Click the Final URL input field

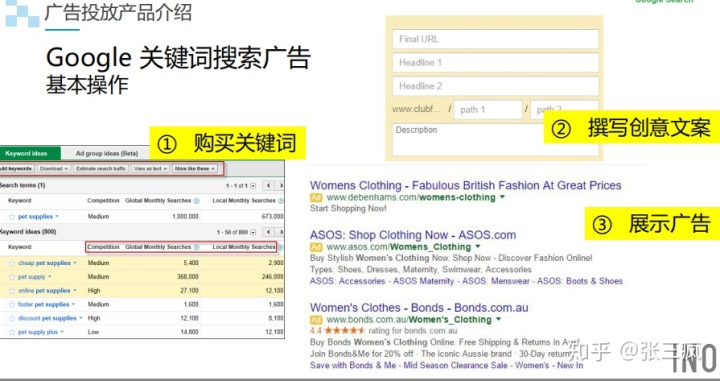(x=495, y=39)
